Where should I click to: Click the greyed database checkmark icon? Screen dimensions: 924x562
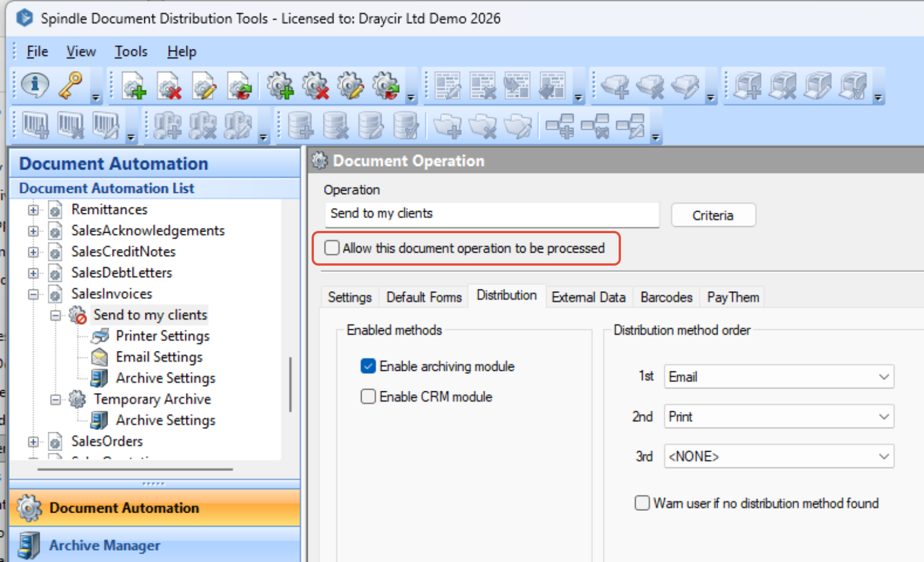pyautogui.click(x=406, y=125)
